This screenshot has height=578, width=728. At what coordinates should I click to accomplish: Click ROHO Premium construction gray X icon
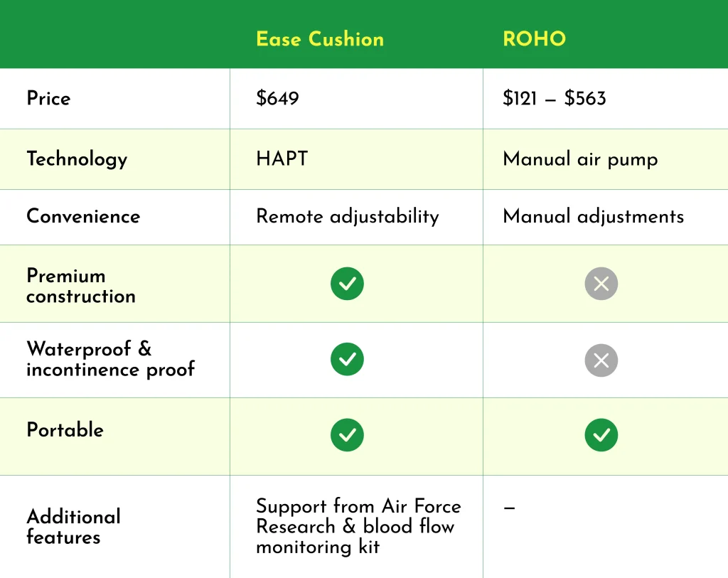601,284
